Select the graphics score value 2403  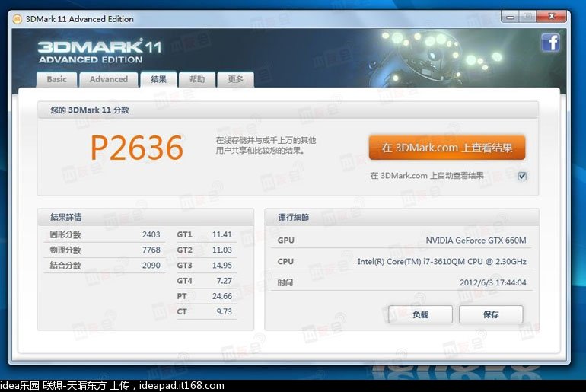coord(151,234)
